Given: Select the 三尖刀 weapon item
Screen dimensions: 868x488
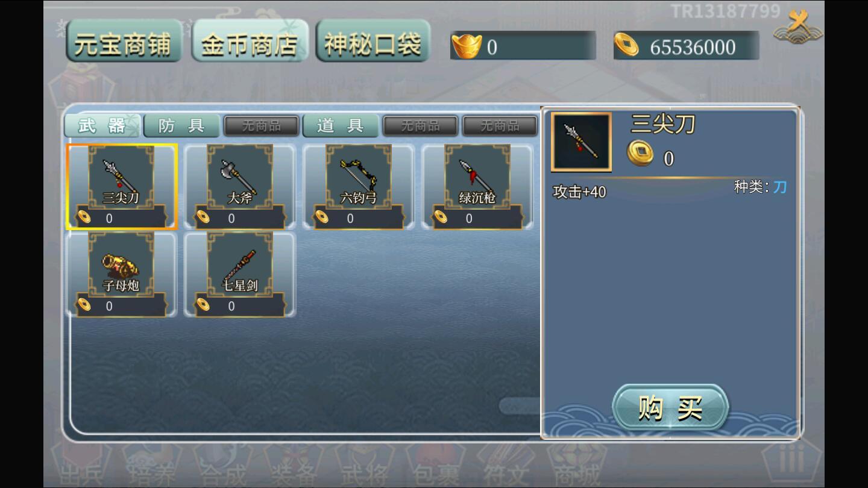Looking at the screenshot, I should 122,187.
